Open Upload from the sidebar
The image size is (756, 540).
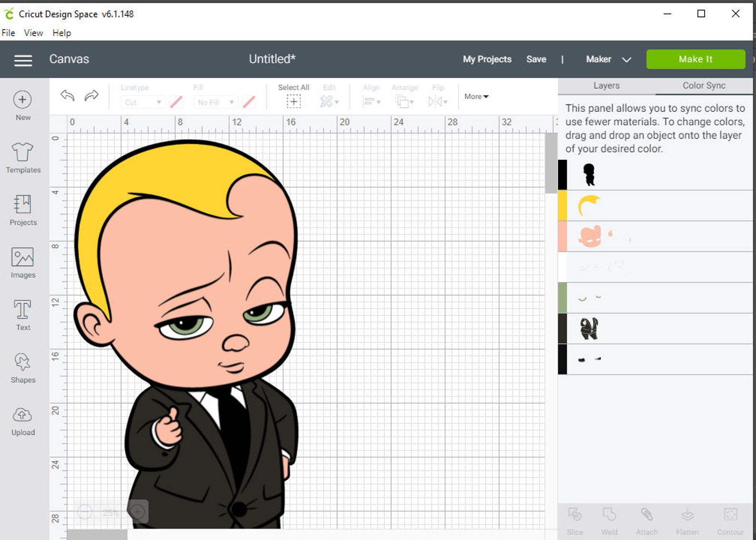click(x=23, y=421)
